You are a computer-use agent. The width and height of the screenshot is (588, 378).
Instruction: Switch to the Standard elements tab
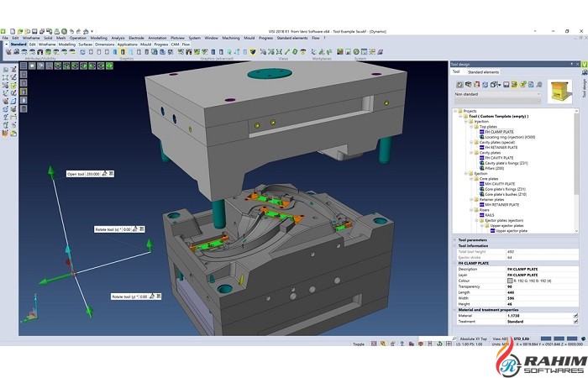483,72
